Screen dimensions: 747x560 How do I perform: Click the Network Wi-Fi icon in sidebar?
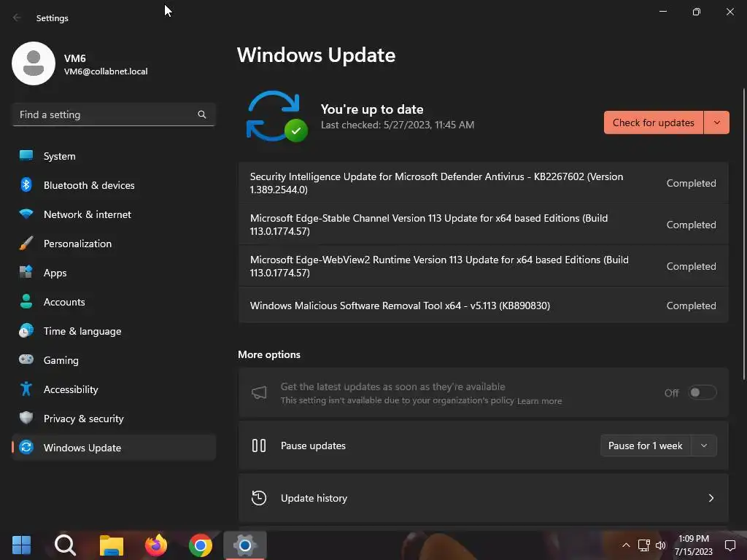click(x=26, y=214)
